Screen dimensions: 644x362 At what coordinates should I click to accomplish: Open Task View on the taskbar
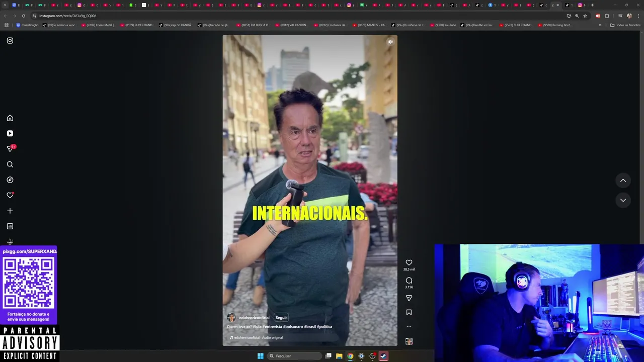point(328,356)
